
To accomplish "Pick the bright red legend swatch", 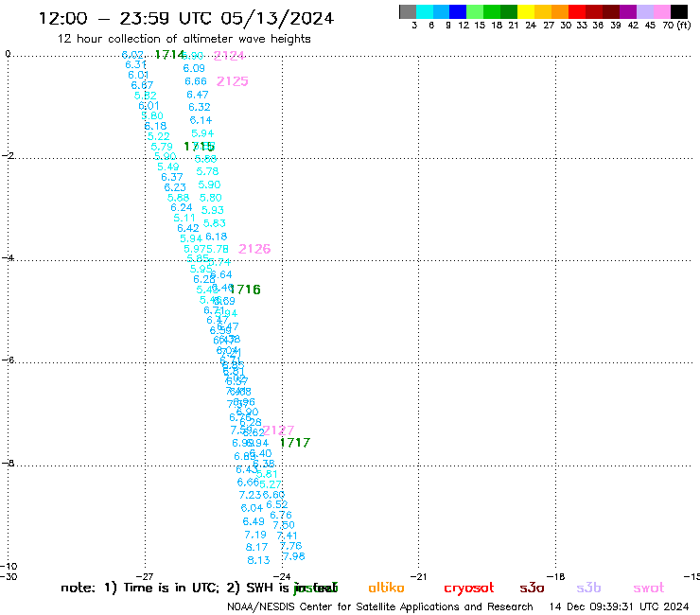I will pyautogui.click(x=577, y=11).
